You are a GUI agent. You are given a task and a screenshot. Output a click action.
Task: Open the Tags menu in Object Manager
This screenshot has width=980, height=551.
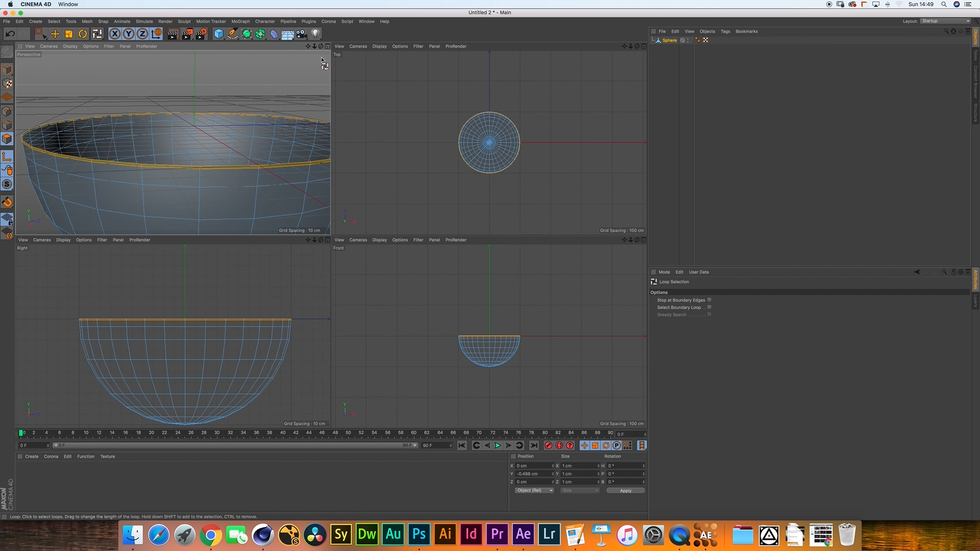[x=725, y=32]
